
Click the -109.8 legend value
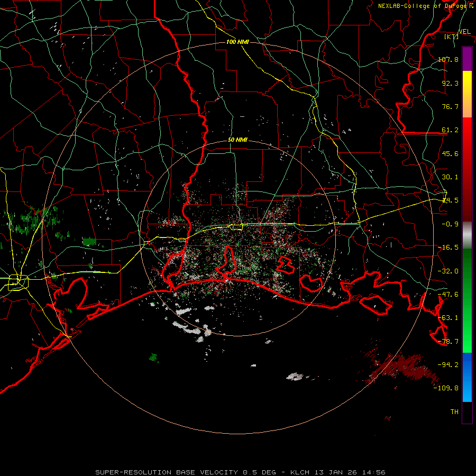coord(446,388)
